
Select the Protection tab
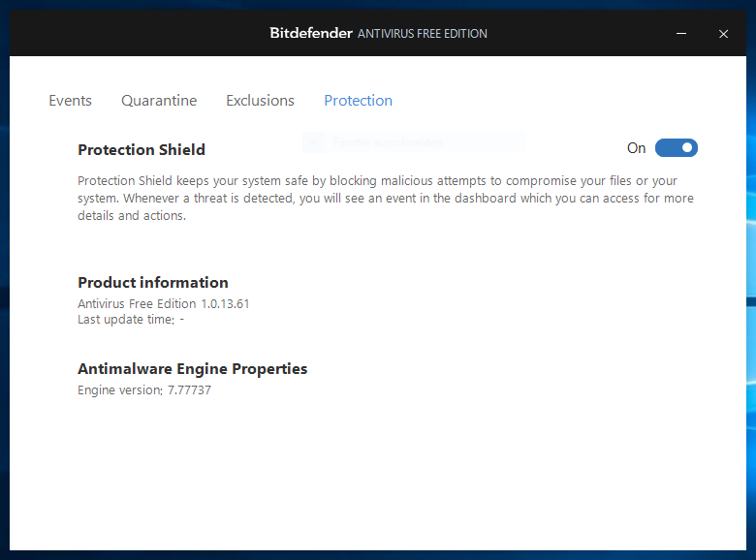[x=358, y=101]
